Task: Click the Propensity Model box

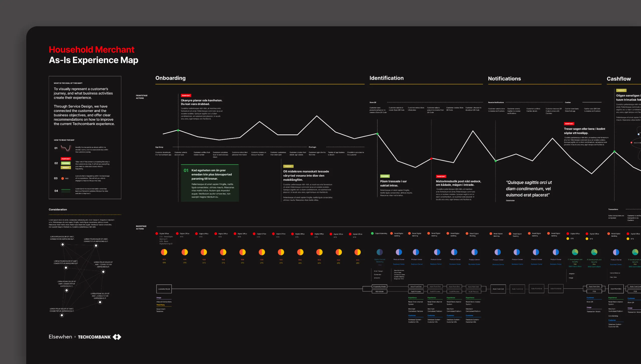Action: (379, 286)
